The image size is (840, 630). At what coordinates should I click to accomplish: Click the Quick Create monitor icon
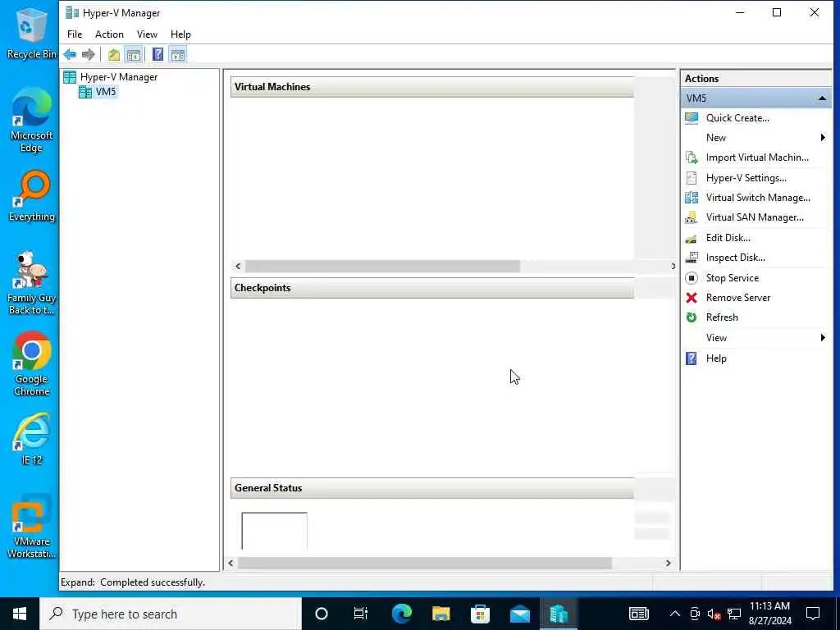[692, 118]
